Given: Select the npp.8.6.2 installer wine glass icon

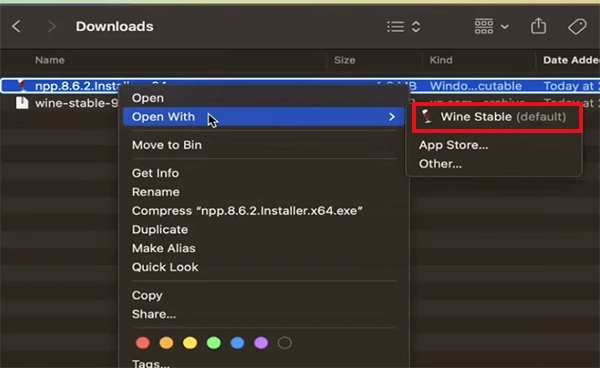Looking at the screenshot, I should (22, 86).
